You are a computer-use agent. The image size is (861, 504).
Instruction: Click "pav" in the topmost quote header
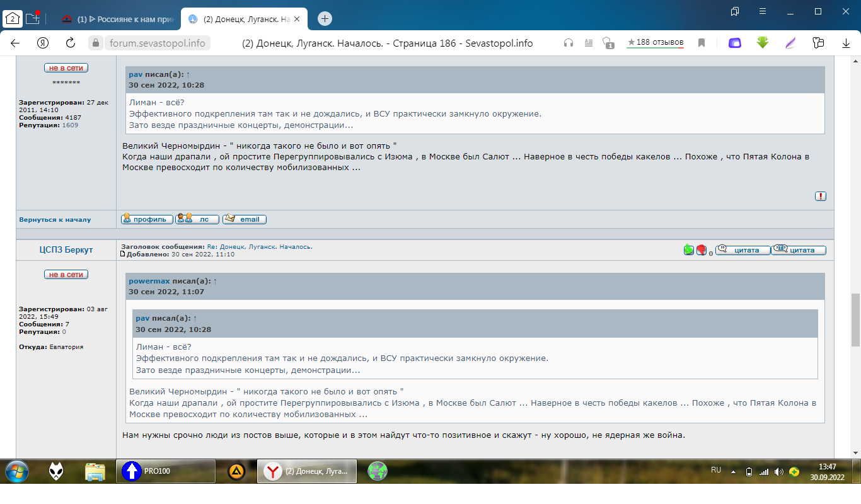pyautogui.click(x=136, y=74)
